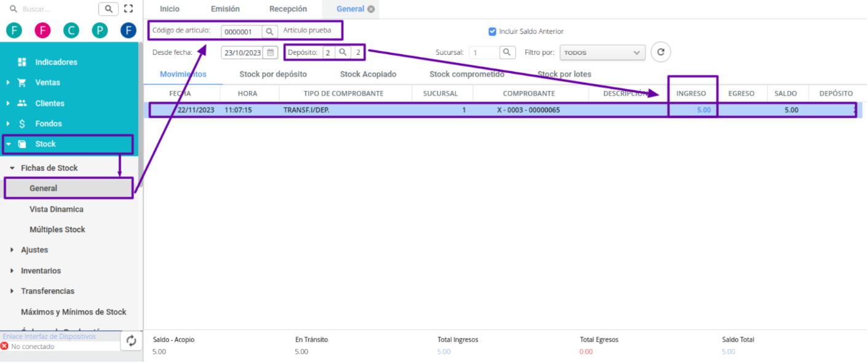Click the search magnifier button beside Buscar

click(x=108, y=9)
